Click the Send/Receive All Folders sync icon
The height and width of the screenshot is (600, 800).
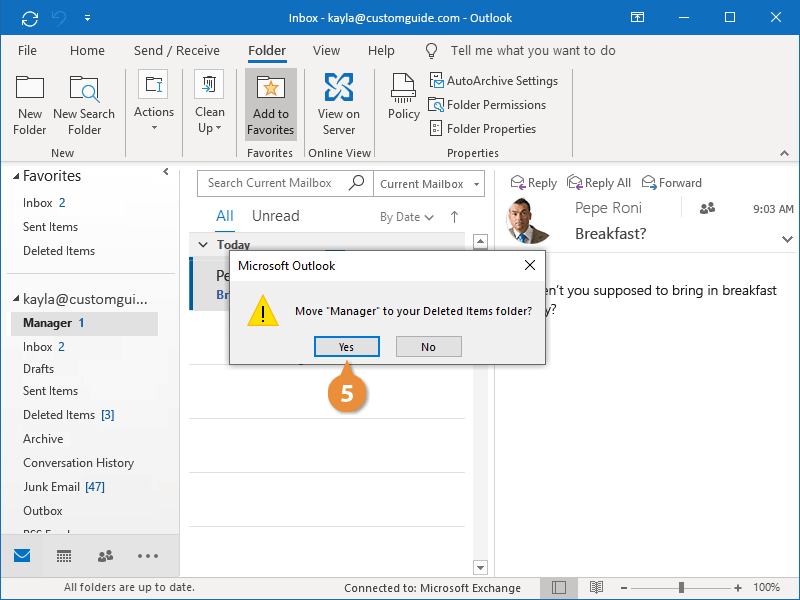point(30,18)
